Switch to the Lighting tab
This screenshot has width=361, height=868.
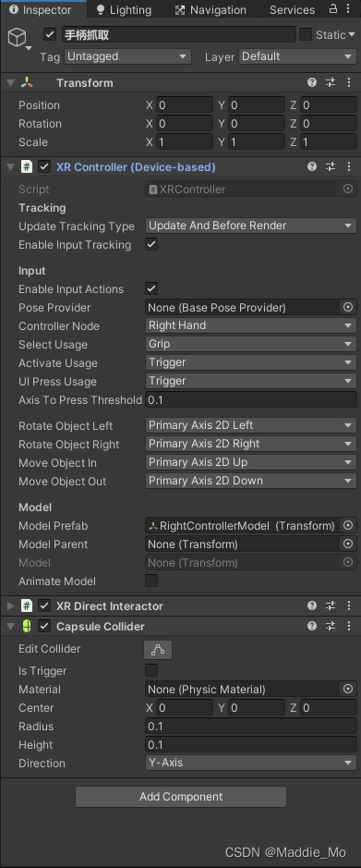(x=124, y=10)
